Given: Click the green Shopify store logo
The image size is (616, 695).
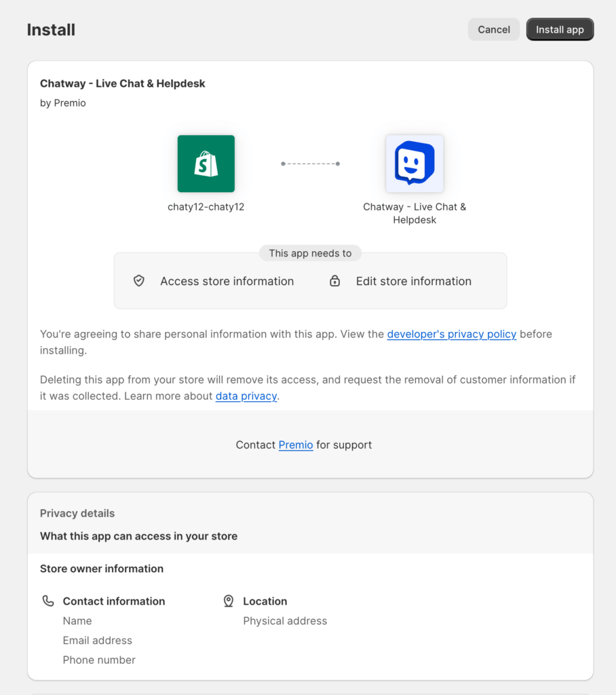Looking at the screenshot, I should (206, 164).
